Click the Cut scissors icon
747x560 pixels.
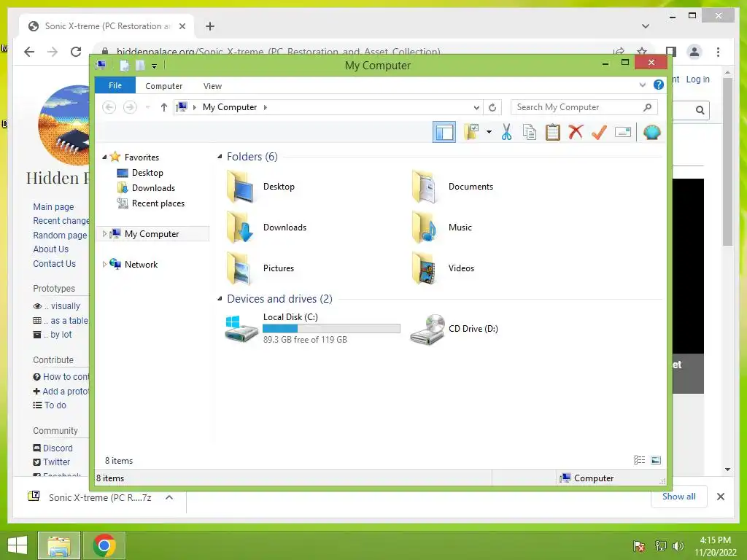point(506,132)
